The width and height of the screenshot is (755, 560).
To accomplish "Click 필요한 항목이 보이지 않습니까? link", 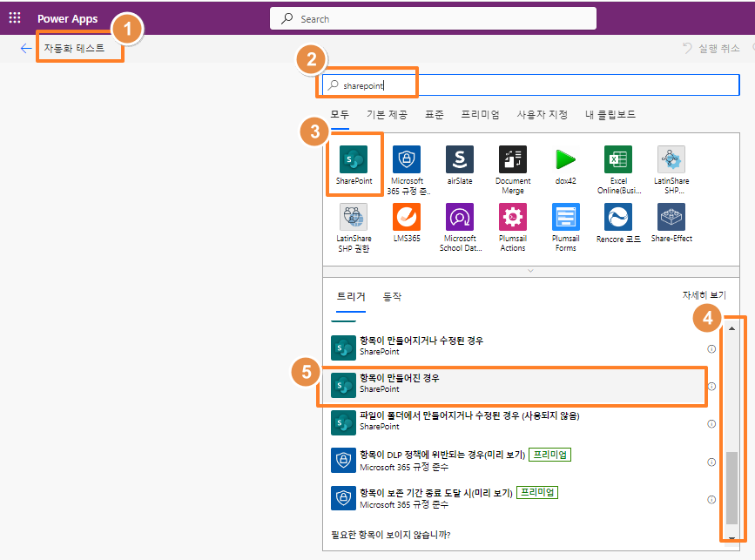I will (390, 535).
